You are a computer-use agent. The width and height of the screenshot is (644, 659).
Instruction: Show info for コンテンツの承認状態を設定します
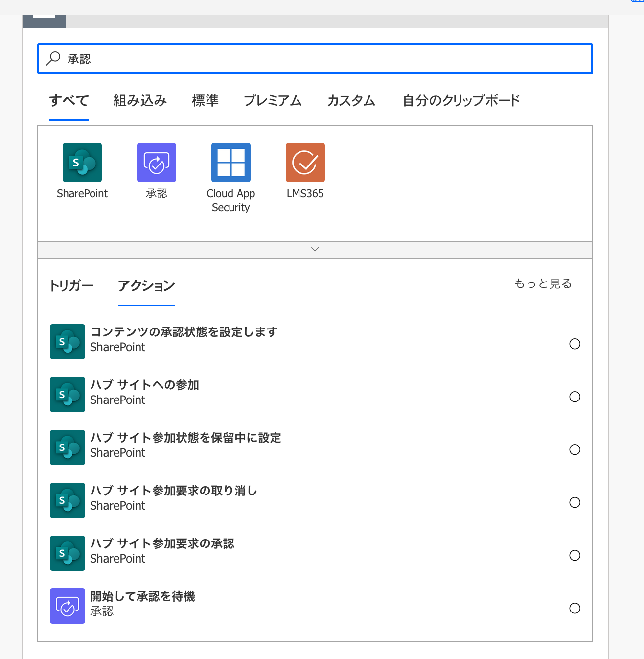pyautogui.click(x=575, y=344)
